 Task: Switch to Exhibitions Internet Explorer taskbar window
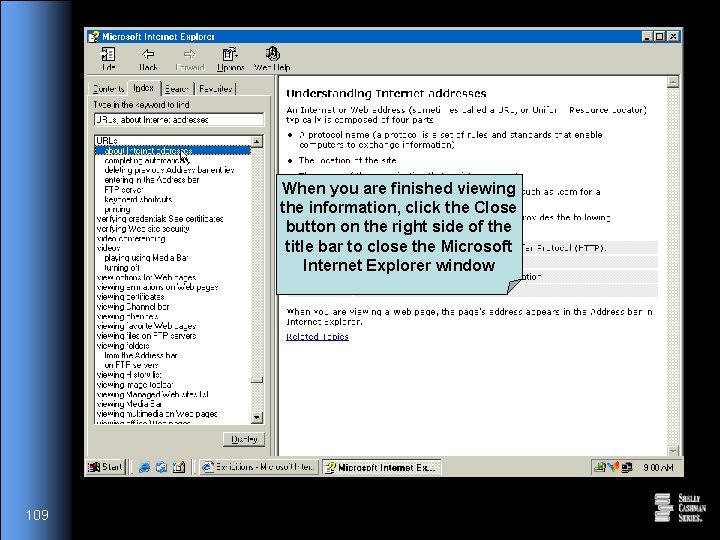point(259,467)
